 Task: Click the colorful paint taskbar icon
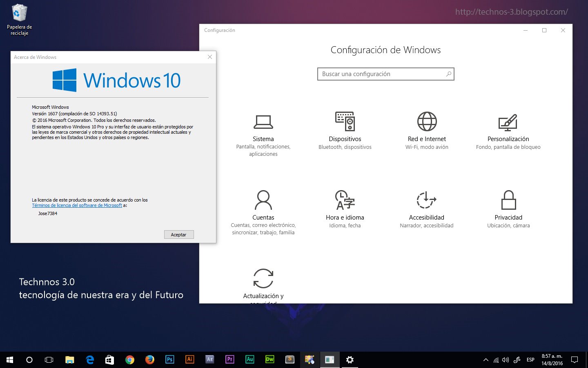[x=310, y=360]
